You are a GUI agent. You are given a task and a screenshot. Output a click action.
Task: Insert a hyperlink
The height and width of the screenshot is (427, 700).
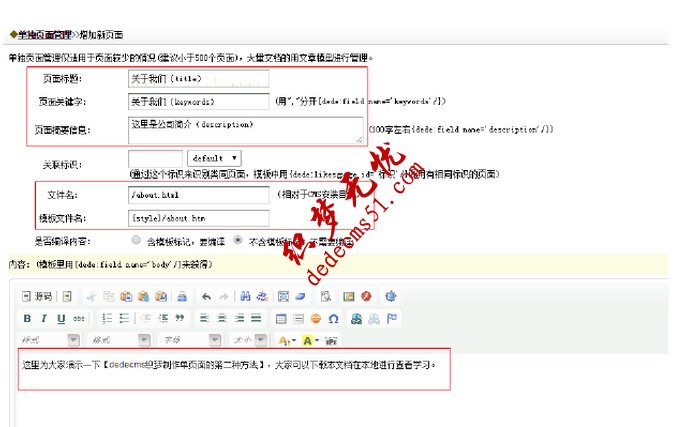pos(356,318)
